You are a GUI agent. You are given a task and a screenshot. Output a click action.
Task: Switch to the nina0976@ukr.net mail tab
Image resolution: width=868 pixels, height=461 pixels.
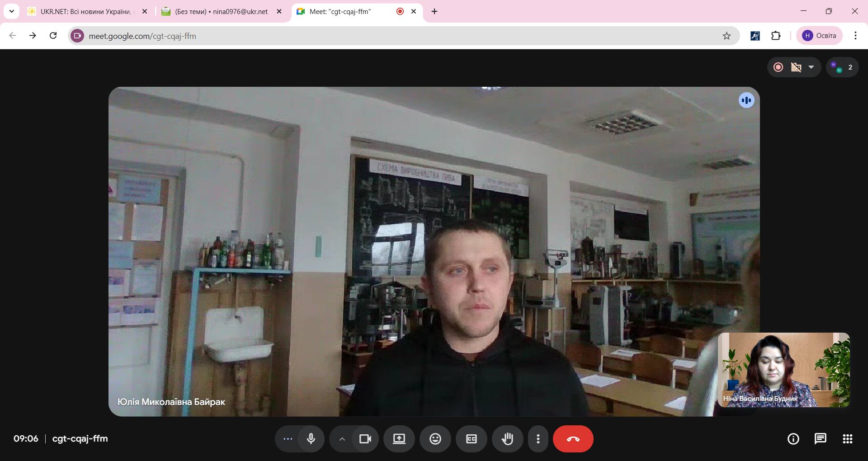(x=221, y=12)
